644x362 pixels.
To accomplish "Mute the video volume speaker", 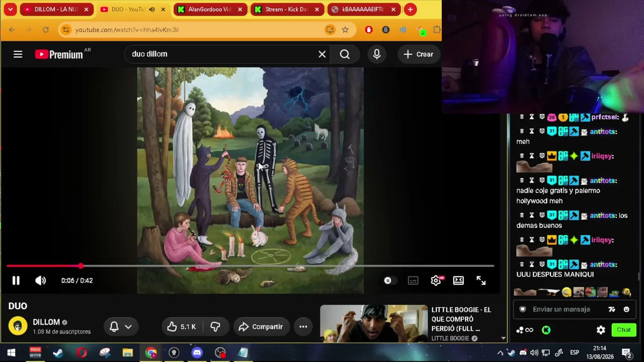I will (x=40, y=281).
